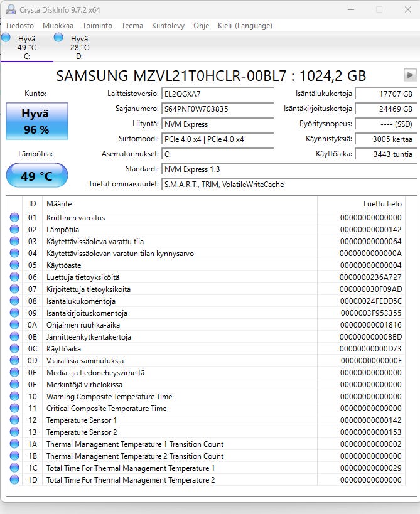Click status orb of Isäntälukukomentoja row
This screenshot has height=514, width=420.
tap(14, 301)
